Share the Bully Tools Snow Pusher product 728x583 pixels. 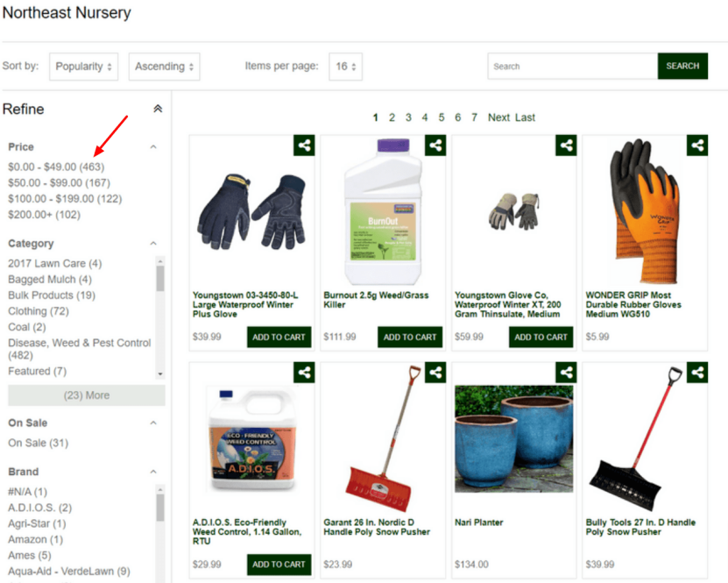696,372
